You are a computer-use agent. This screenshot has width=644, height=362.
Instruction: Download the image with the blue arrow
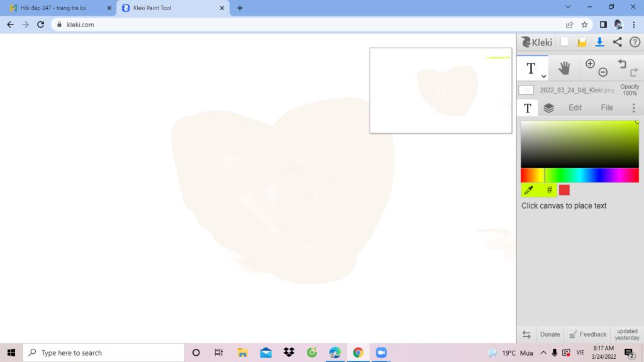coord(599,42)
